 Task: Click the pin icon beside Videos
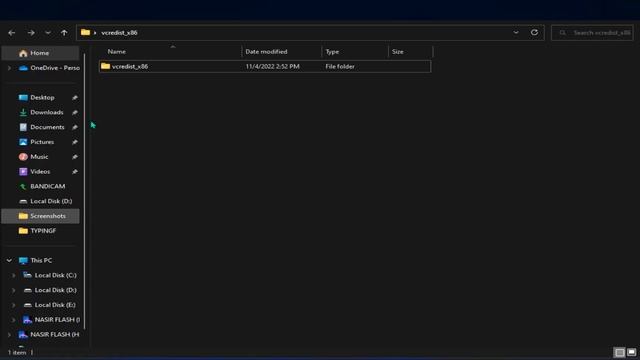coord(75,172)
